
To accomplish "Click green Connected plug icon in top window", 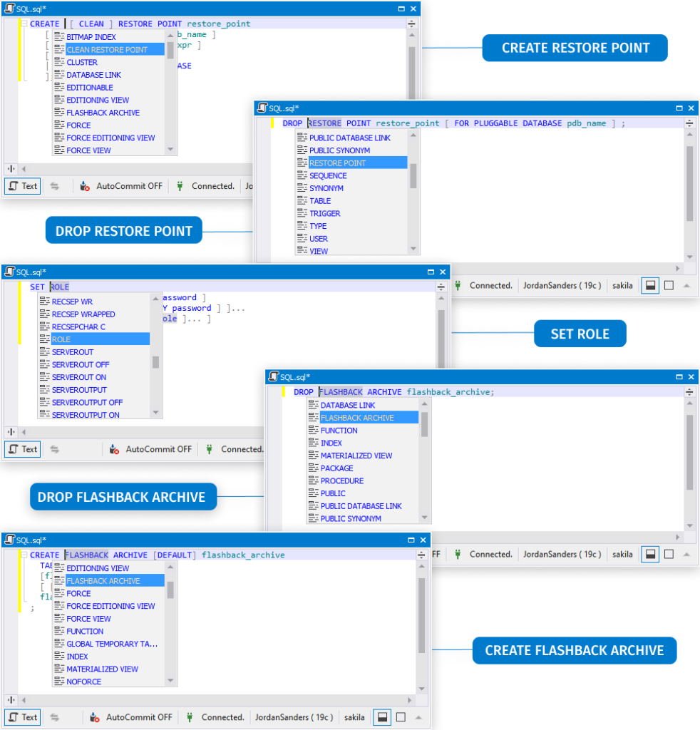I will point(180,186).
